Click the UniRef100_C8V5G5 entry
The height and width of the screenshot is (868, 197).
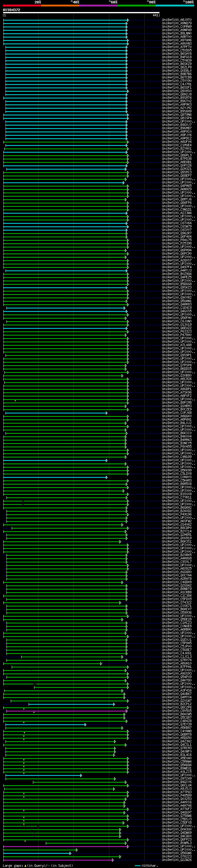[177, 711]
